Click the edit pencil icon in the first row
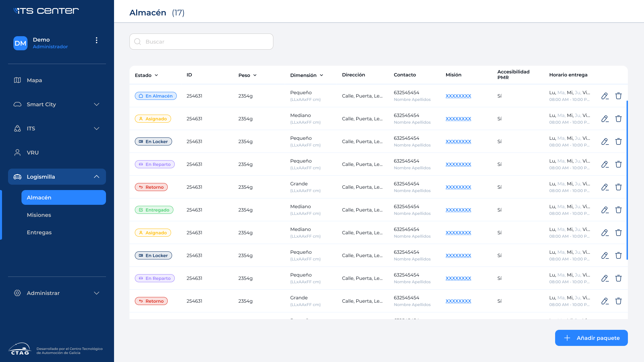644x362 pixels. coord(605,96)
